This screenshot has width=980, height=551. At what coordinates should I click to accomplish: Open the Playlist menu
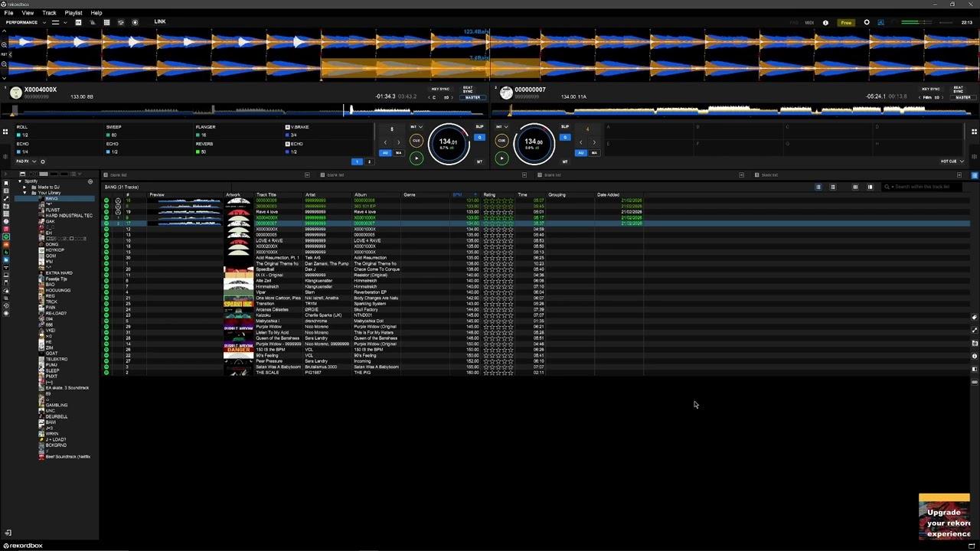73,13
